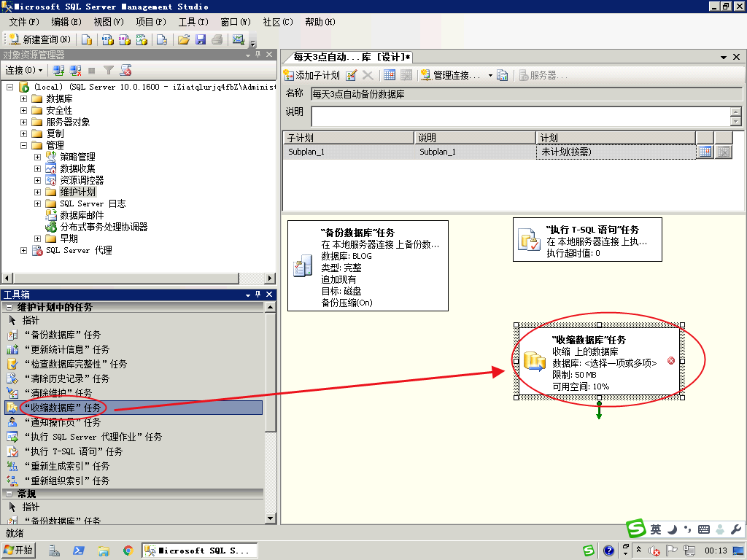Select the "清除历史记录" 任务 toolbox item

(133, 378)
